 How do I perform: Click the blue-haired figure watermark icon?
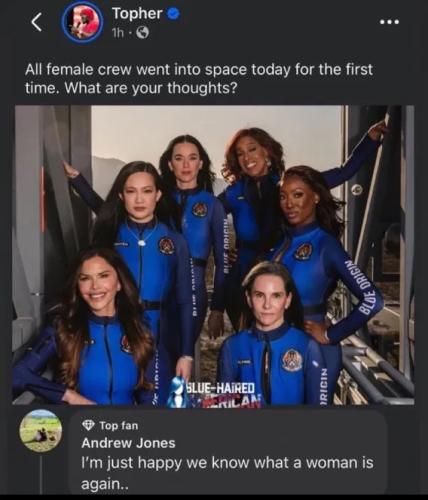tap(177, 393)
